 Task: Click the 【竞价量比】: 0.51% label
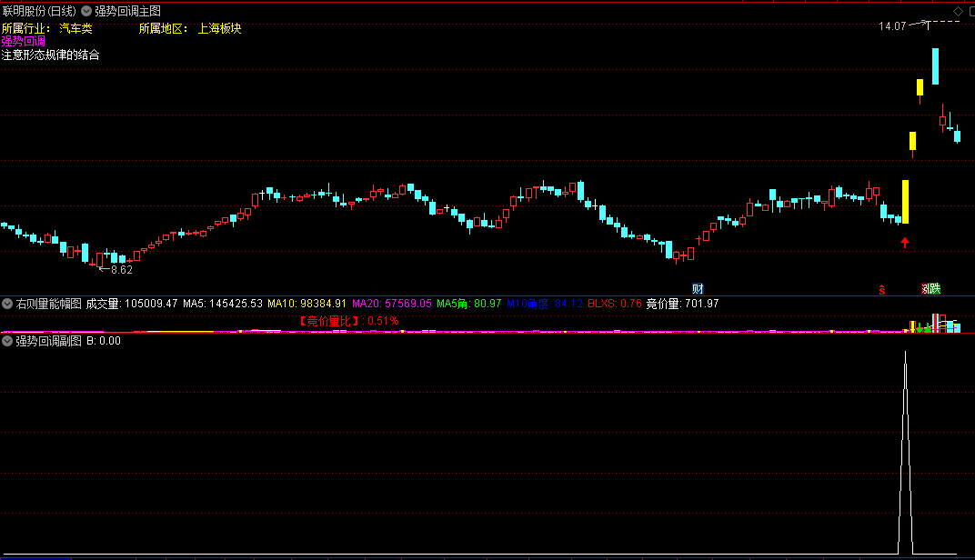point(347,321)
